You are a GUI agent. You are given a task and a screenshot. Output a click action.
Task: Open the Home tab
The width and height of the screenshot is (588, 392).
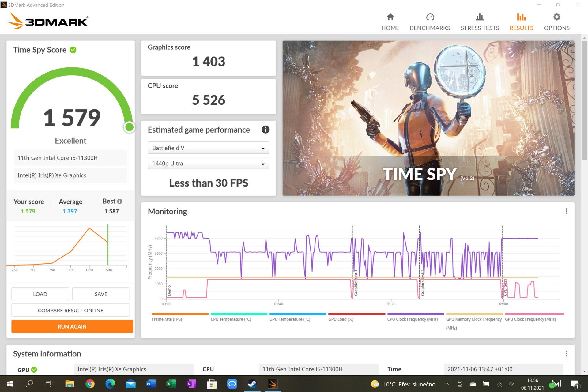tap(390, 22)
